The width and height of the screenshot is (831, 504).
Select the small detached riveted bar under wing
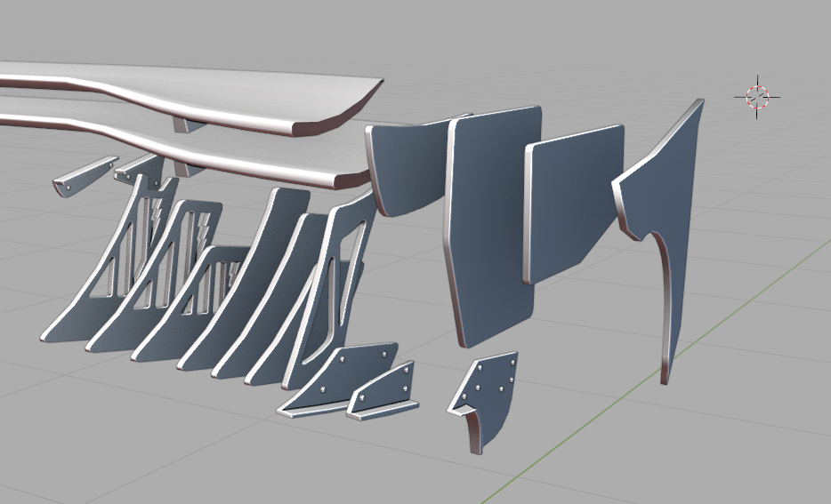pos(85,176)
